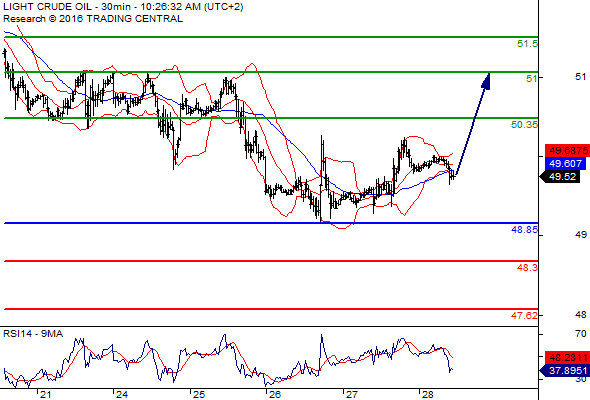Viewport: 590px width, 400px height.
Task: Select the red 48.3 support label
Action: (x=527, y=268)
